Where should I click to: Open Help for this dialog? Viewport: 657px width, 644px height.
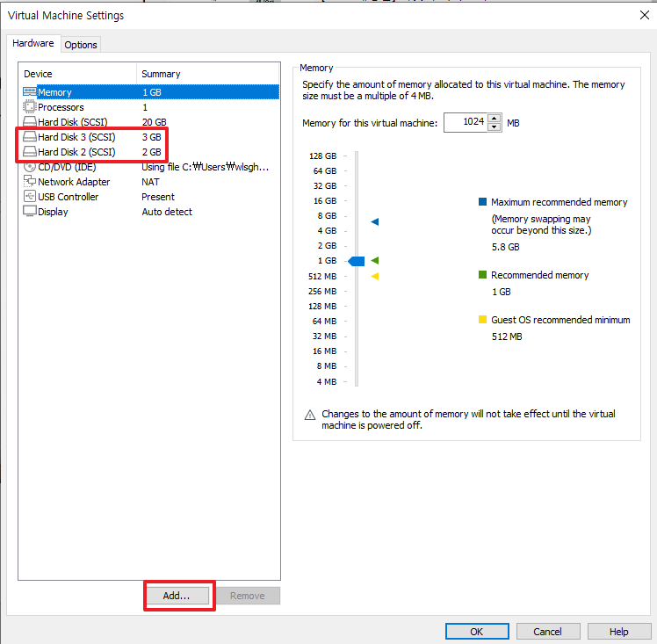coord(619,632)
